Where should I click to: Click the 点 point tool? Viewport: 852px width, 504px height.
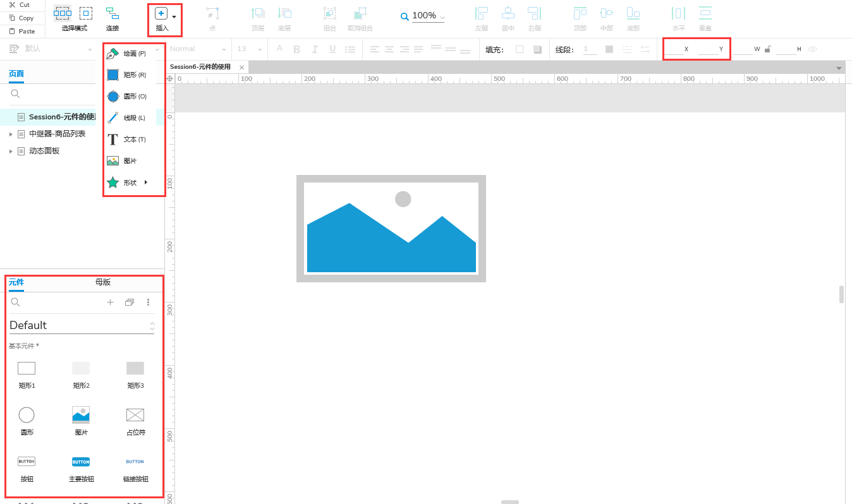(212, 14)
